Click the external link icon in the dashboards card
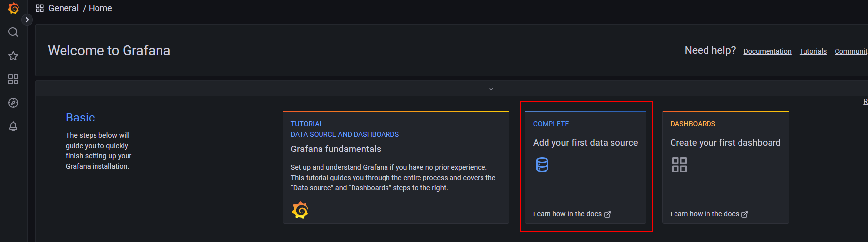Viewport: 868px width, 242px height. [745, 214]
